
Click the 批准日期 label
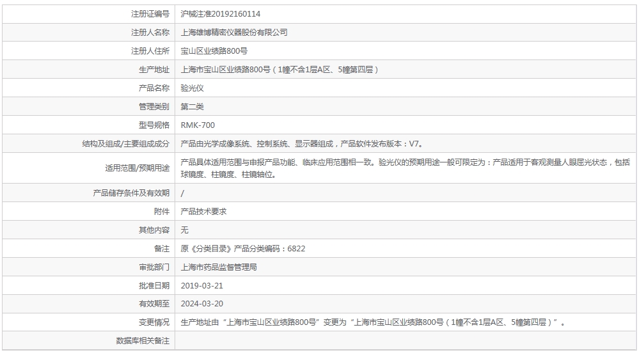tap(154, 285)
